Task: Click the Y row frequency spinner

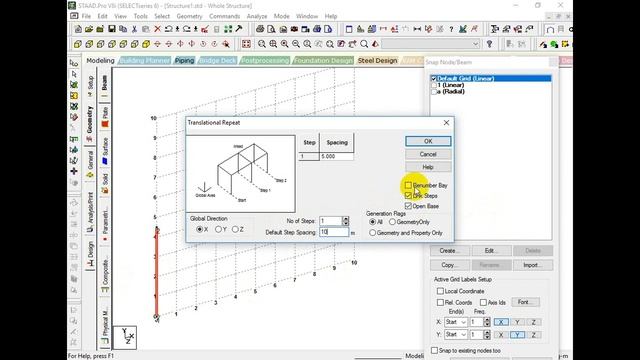Action: pyautogui.click(x=487, y=335)
